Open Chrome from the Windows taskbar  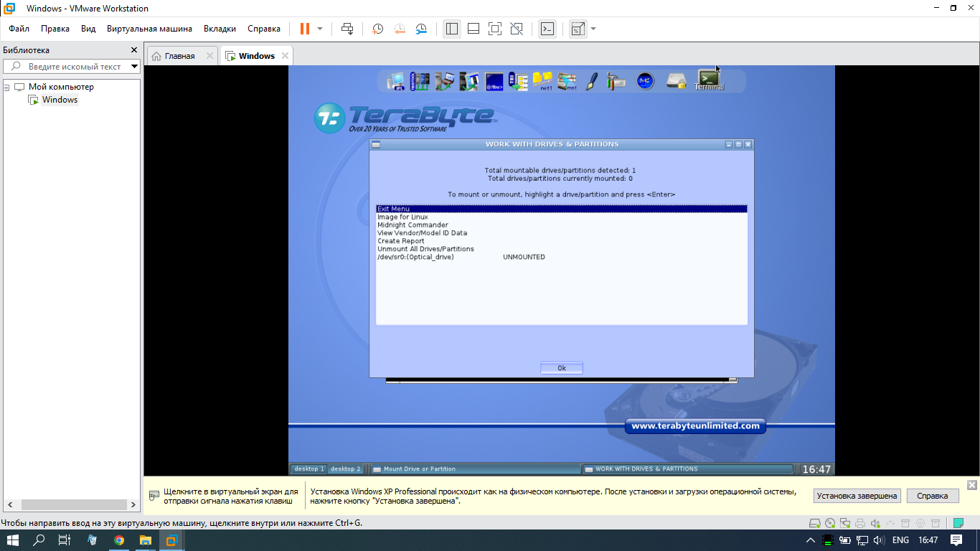(x=119, y=540)
